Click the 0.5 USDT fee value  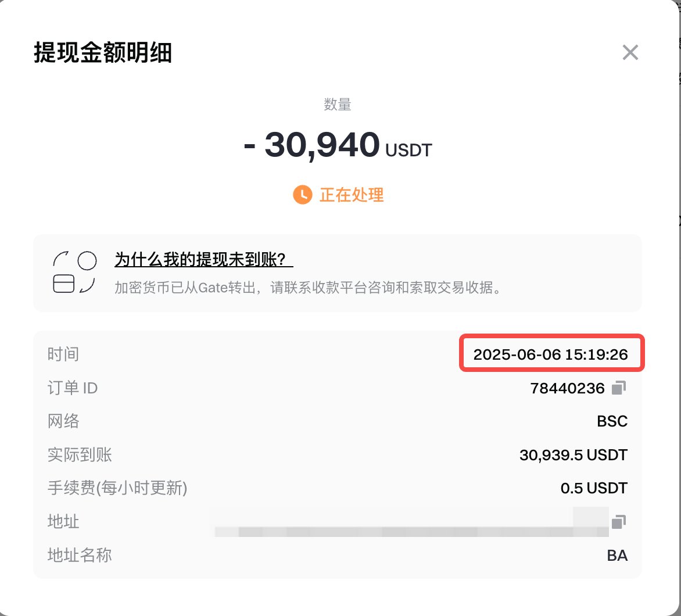point(594,488)
